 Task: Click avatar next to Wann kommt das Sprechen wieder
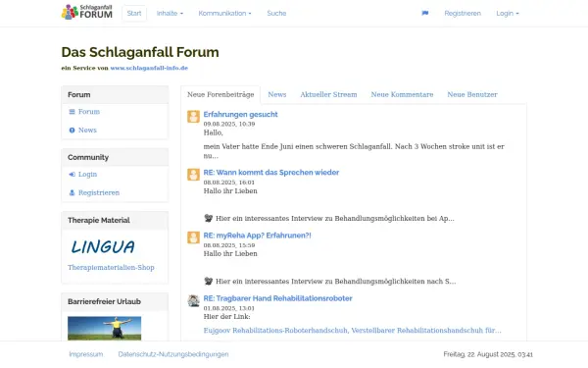(193, 175)
